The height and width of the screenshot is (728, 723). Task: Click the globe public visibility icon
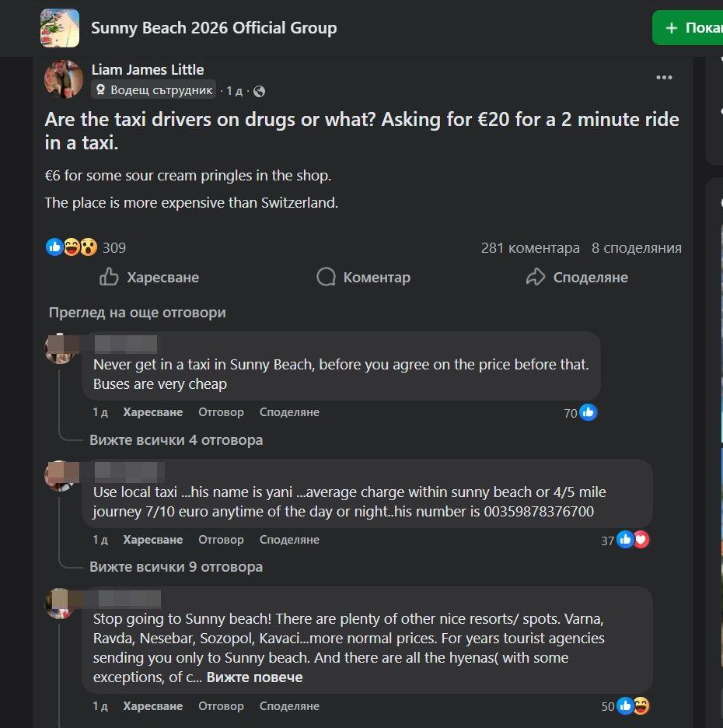(259, 91)
